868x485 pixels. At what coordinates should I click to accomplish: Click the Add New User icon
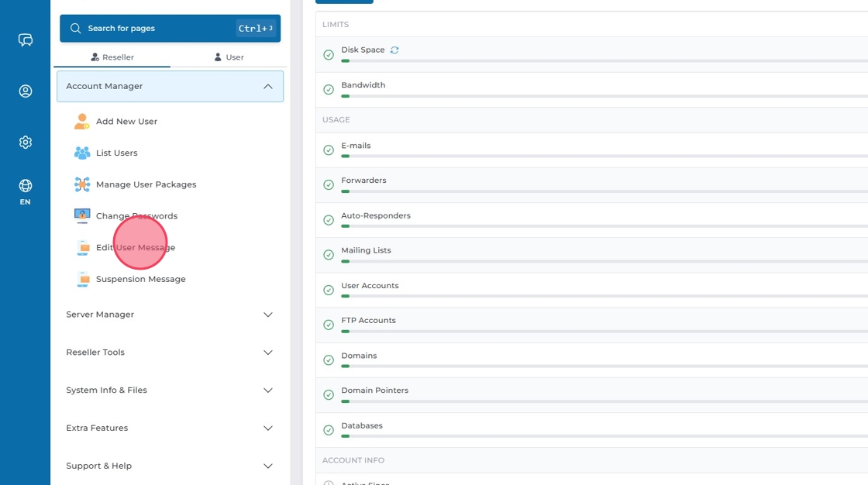point(82,122)
